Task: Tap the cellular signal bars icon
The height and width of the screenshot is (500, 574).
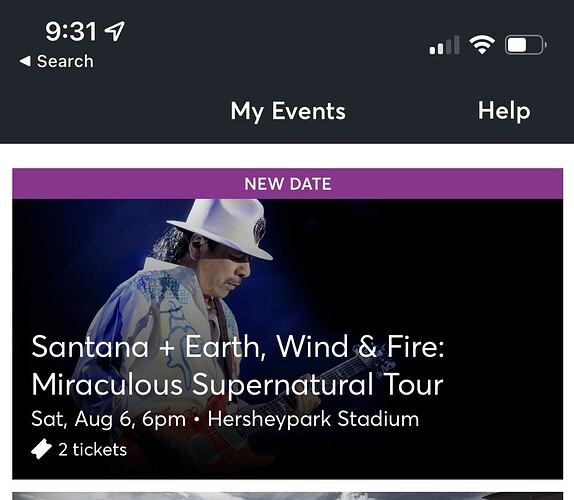Action: pos(444,45)
